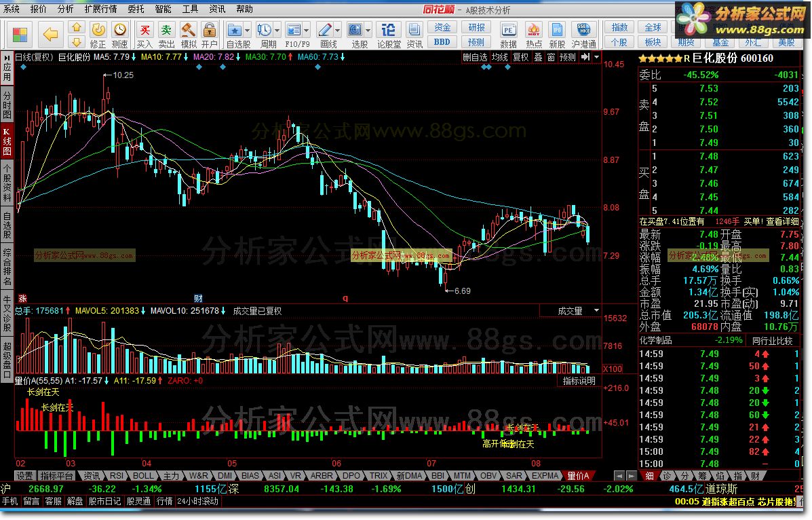Expand the 选股 dropdown arrow
This screenshot has height=520, width=812.
pyautogui.click(x=369, y=30)
